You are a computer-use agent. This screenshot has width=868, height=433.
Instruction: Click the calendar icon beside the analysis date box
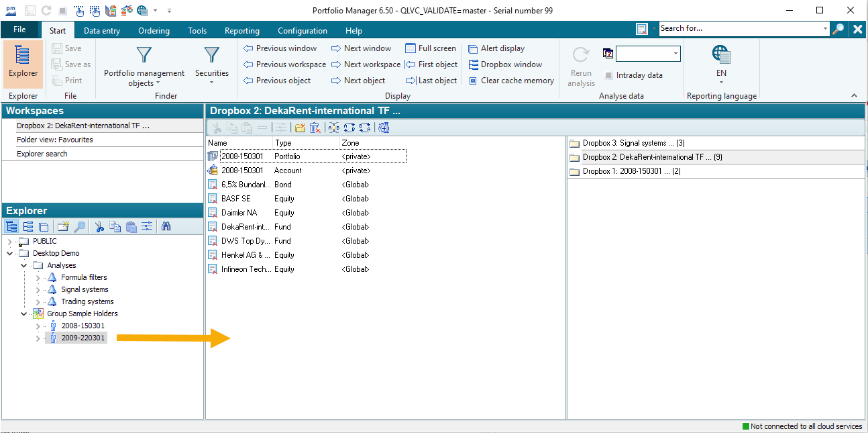(608, 54)
